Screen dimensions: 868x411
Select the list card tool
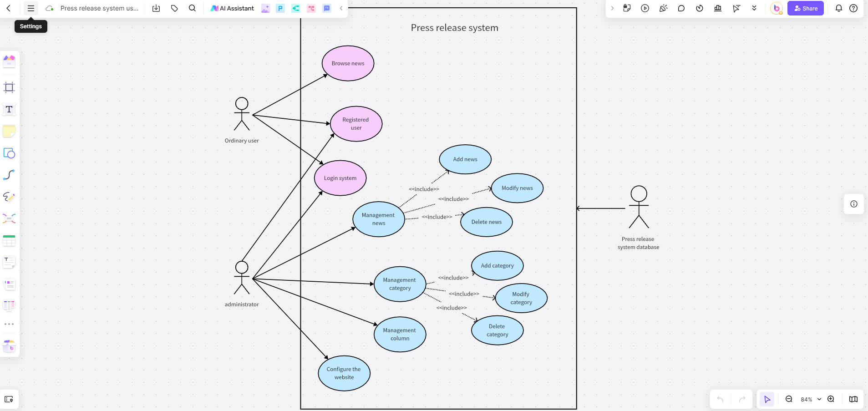9,284
